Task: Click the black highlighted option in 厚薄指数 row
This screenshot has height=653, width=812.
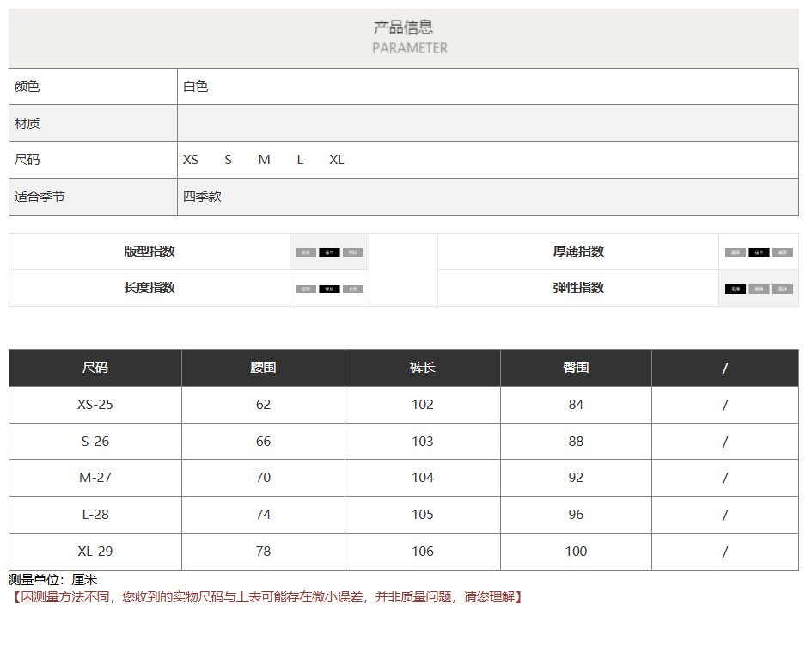Action: (758, 253)
